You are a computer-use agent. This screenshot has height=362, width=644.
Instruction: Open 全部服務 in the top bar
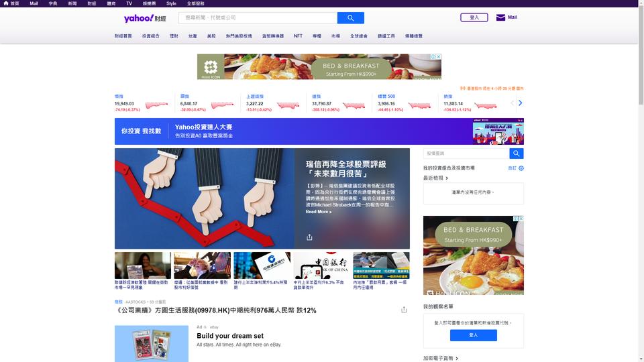(x=195, y=3)
